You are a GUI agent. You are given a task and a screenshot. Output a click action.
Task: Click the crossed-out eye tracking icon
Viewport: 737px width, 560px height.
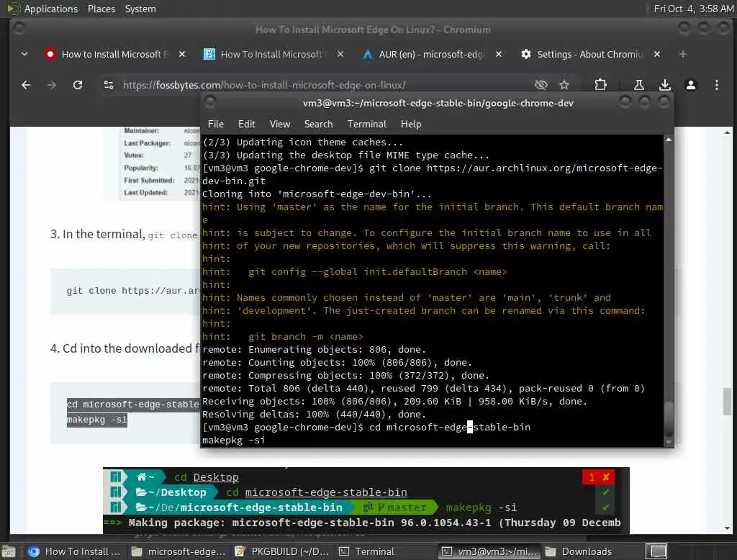coord(541,85)
